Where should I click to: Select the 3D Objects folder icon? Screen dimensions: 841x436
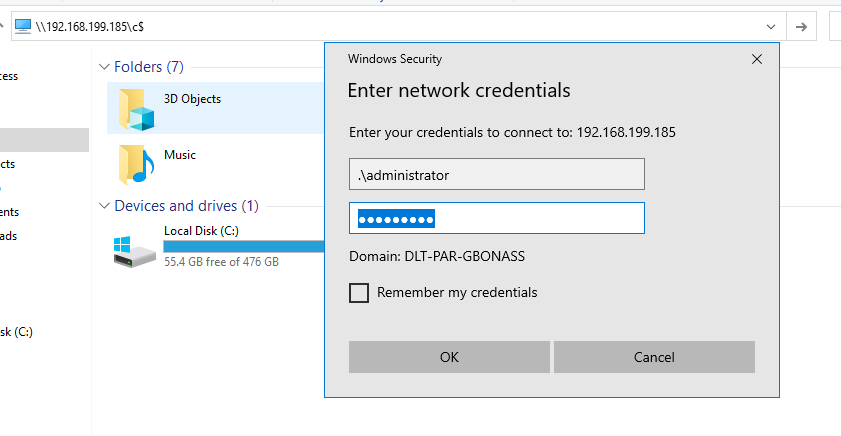click(137, 110)
